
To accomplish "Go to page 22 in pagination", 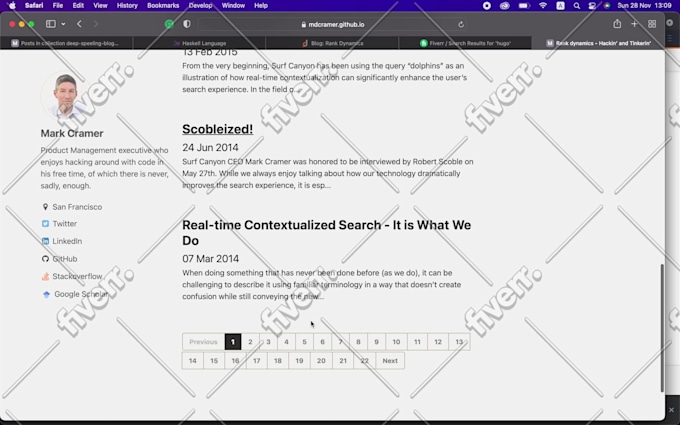I will 364,360.
